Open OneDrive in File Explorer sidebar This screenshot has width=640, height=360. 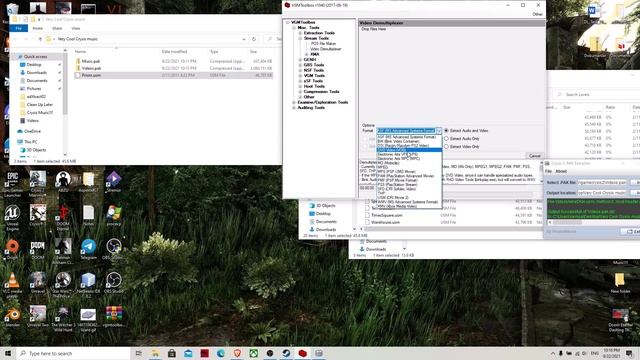32,131
